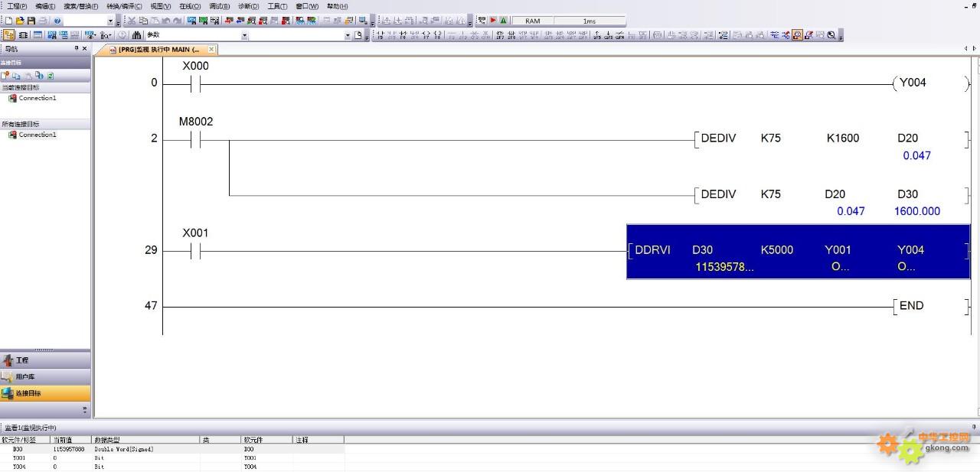
Task: Click the New project icon
Action: click(x=9, y=21)
